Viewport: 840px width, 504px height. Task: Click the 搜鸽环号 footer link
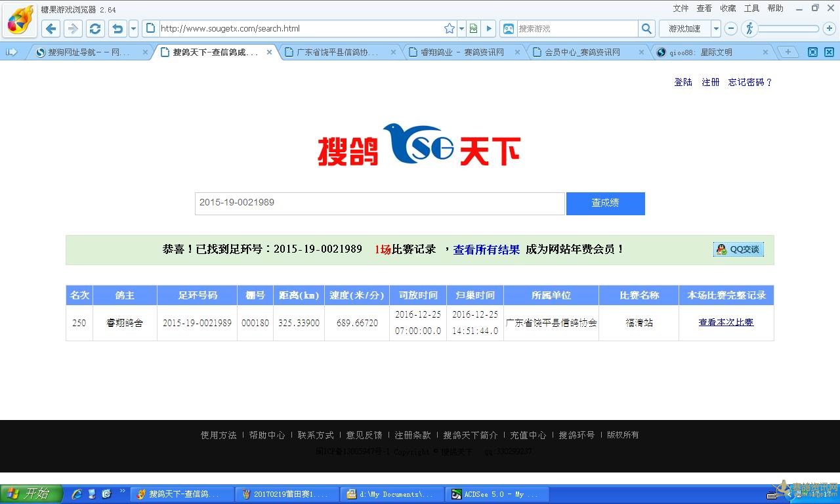[x=577, y=435]
